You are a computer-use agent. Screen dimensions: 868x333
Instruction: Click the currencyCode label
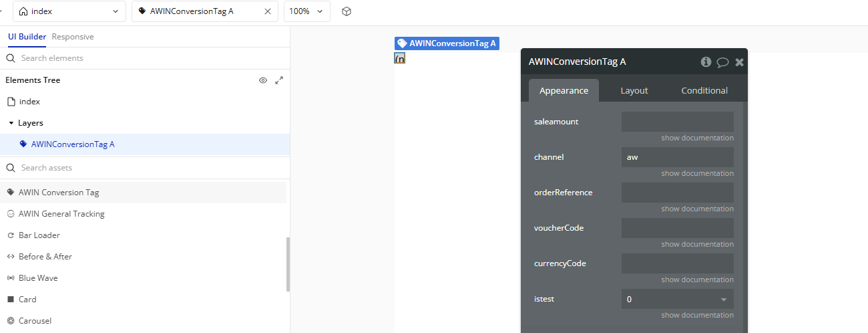click(x=560, y=263)
